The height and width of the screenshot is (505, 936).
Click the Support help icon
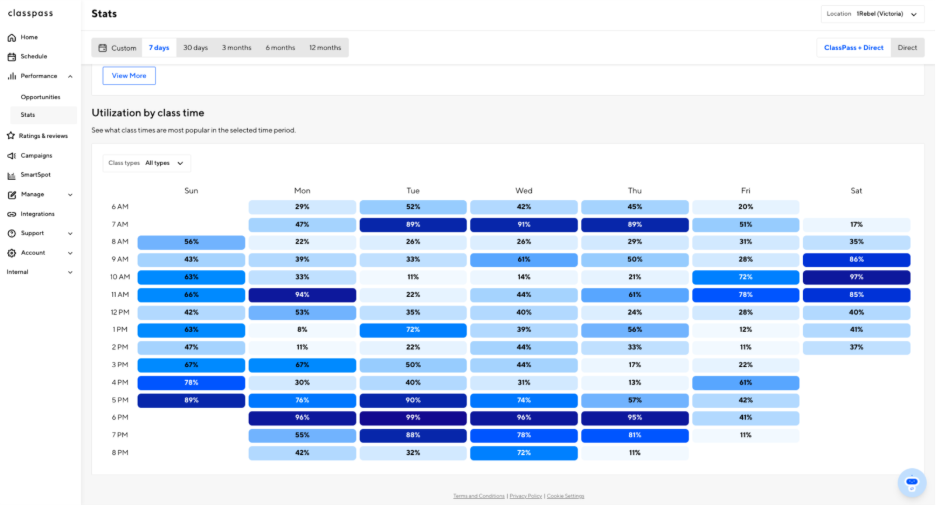(x=11, y=233)
